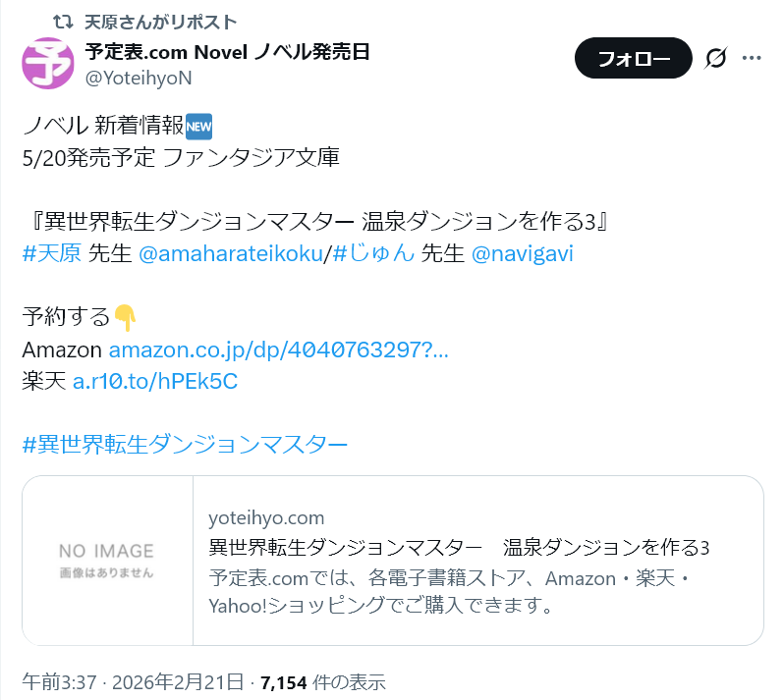Image resolution: width=784 pixels, height=700 pixels.
Task: Open the a.r10.to Rakuten link
Action: tap(155, 381)
